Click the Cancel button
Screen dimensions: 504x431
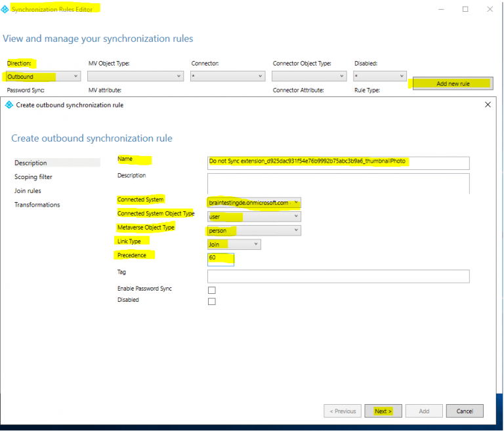click(x=465, y=411)
